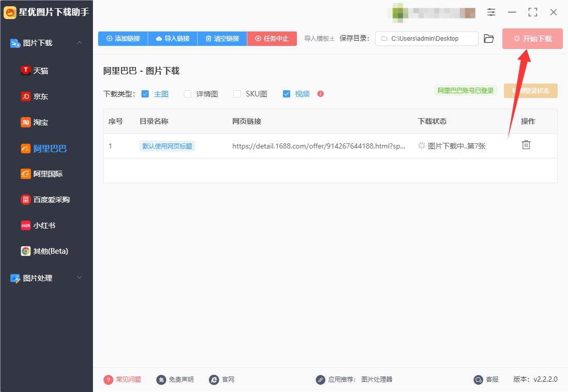The height and width of the screenshot is (392, 568).
Task: Click the 开始下载 button
Action: pos(532,38)
